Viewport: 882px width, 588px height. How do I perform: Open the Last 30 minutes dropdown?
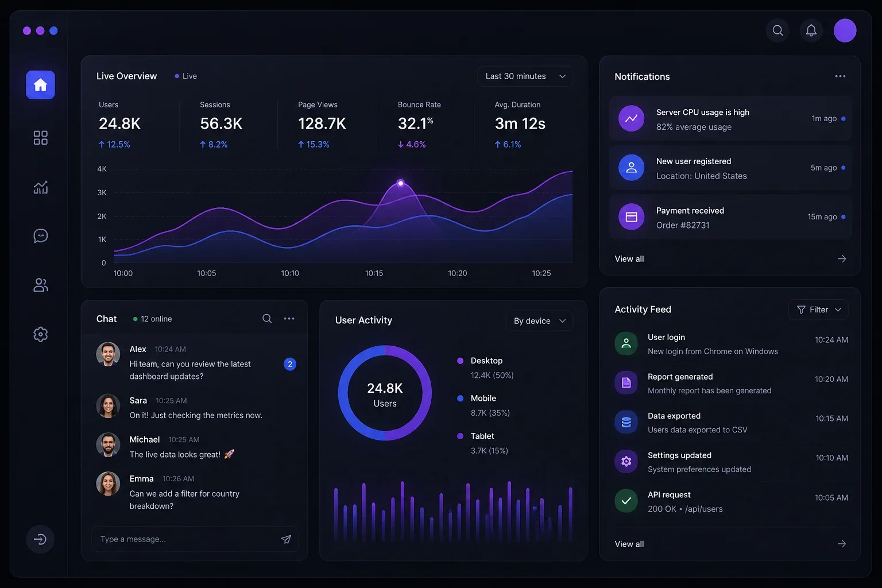[525, 76]
